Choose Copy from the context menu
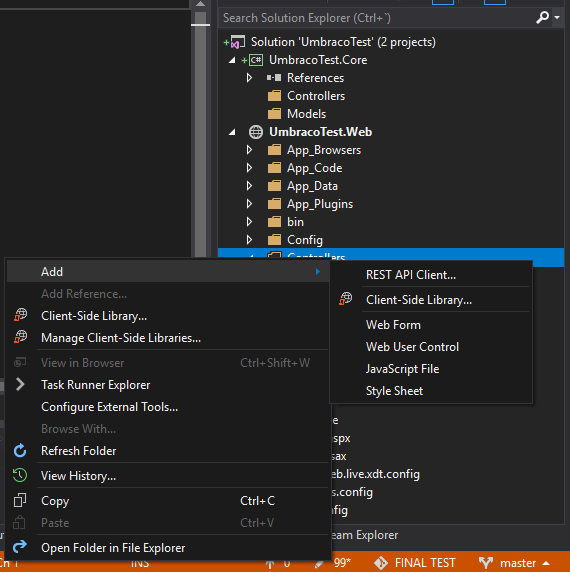 coord(168,501)
